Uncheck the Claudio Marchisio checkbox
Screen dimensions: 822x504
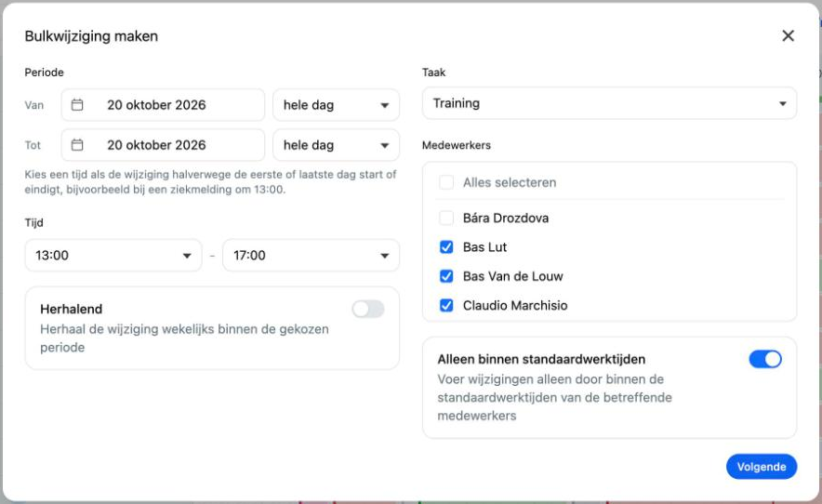pyautogui.click(x=446, y=305)
